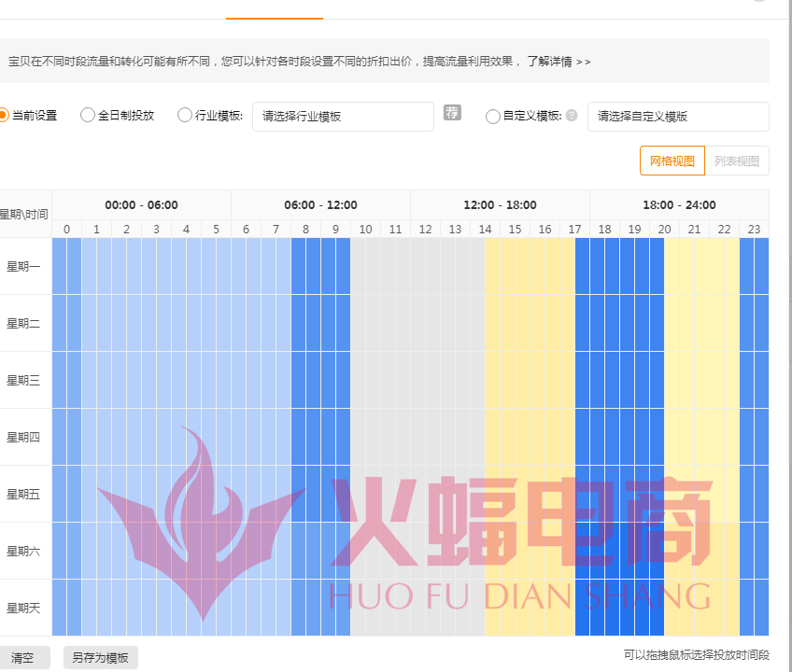The image size is (792, 672).
Task: Click the 18:00 - 24:00 header
Action: click(x=679, y=205)
